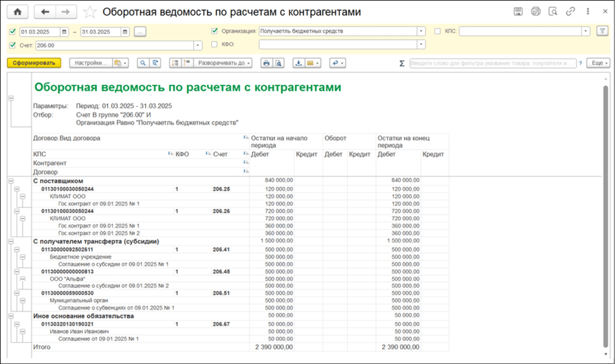Collapse the 'С поставщиком' group
Image resolution: width=615 pixels, height=364 pixels.
11,181
